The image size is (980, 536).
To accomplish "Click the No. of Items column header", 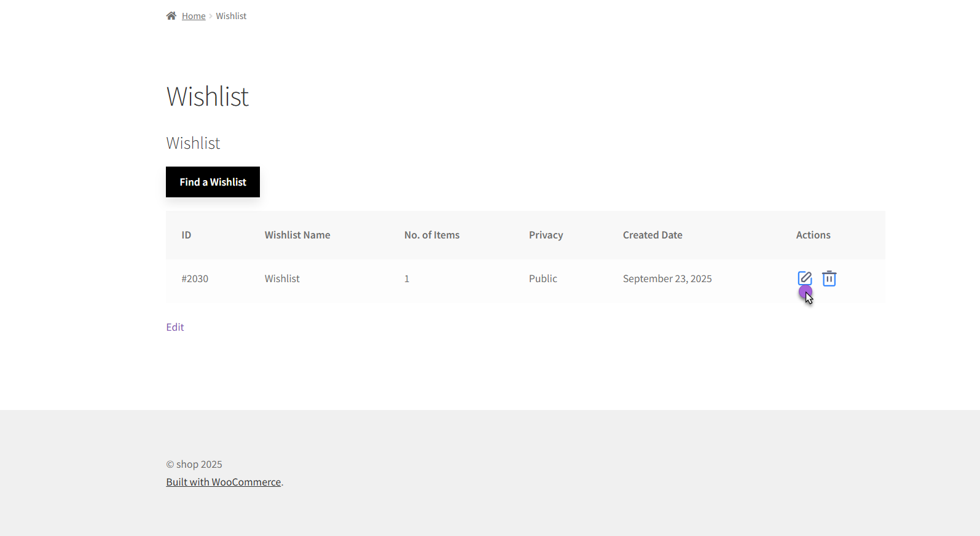I will [432, 235].
